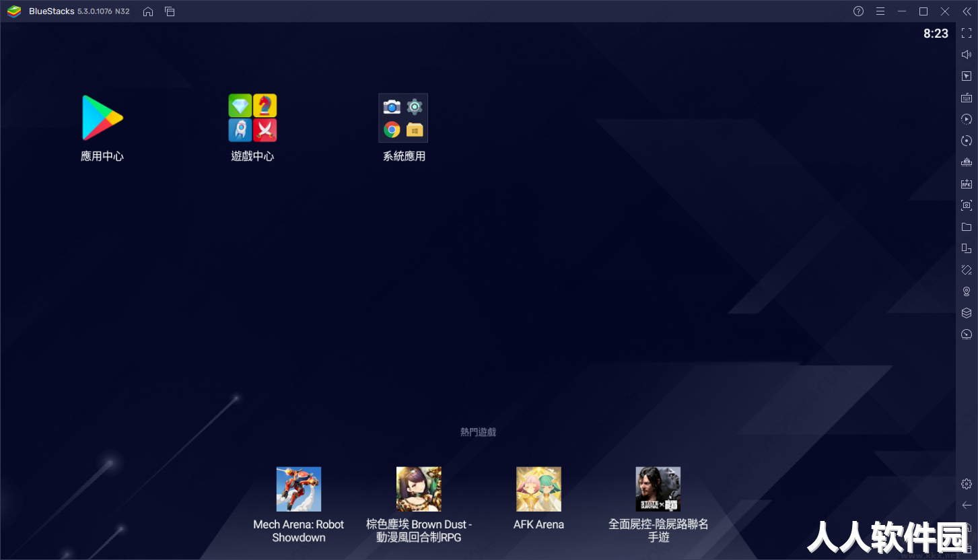978x560 pixels.
Task: Click the memory trim icon in sidebar
Action: click(967, 162)
